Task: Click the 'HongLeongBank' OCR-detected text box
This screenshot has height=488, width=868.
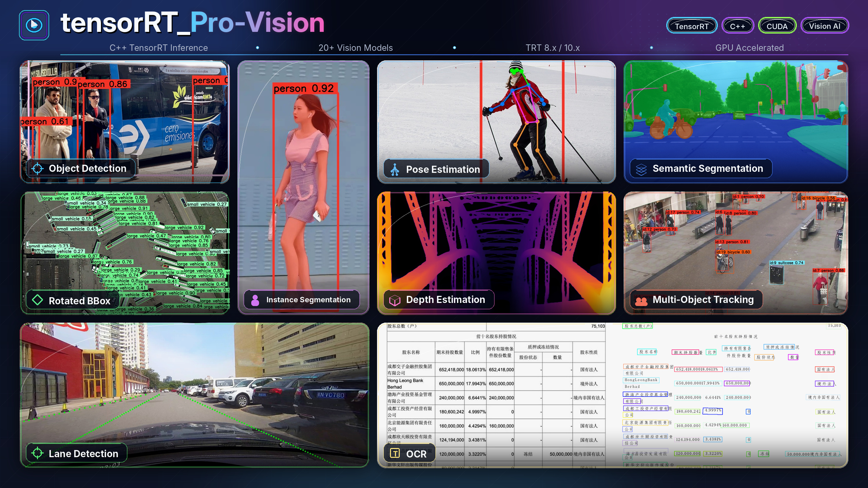Action: (641, 380)
